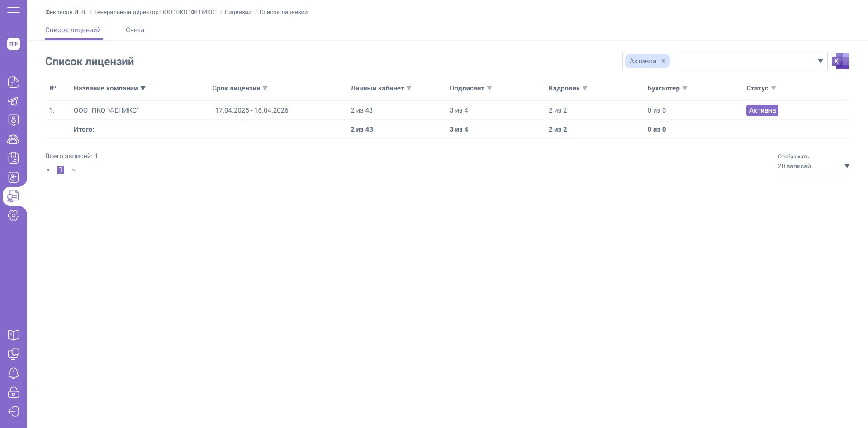
Task: Remove the Активна filter tag
Action: click(x=664, y=62)
